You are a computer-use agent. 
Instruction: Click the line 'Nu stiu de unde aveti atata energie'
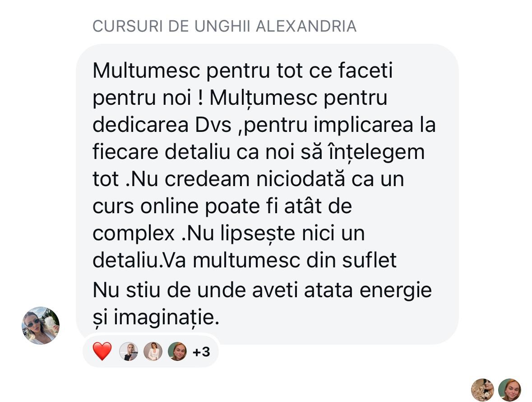pos(262,291)
